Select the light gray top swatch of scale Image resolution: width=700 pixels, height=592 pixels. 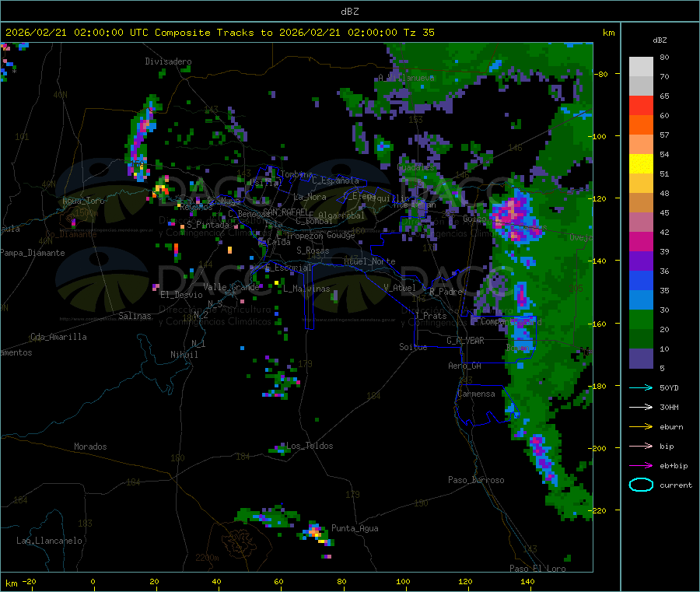(641, 67)
